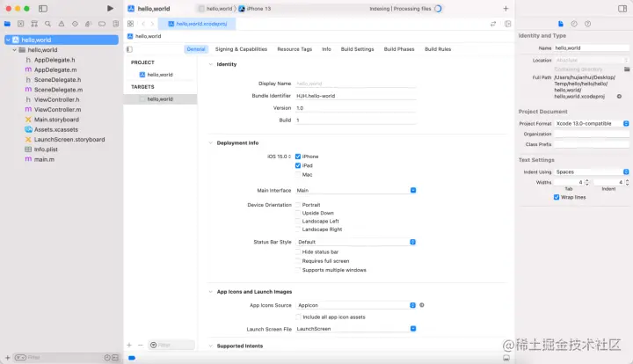Viewport: 633px width, 364px height.
Task: Add an editor pane on the right
Action: [508, 24]
